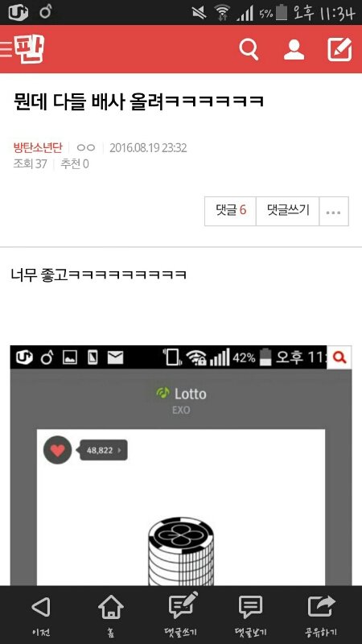Click the 댓글쓰기 button under the post info
362x644 pixels.
[288, 212]
